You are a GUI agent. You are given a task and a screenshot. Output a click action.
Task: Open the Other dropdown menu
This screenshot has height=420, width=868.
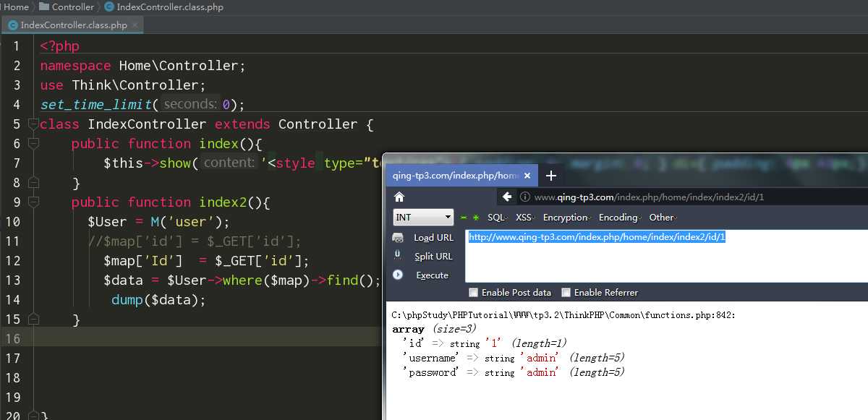point(663,218)
